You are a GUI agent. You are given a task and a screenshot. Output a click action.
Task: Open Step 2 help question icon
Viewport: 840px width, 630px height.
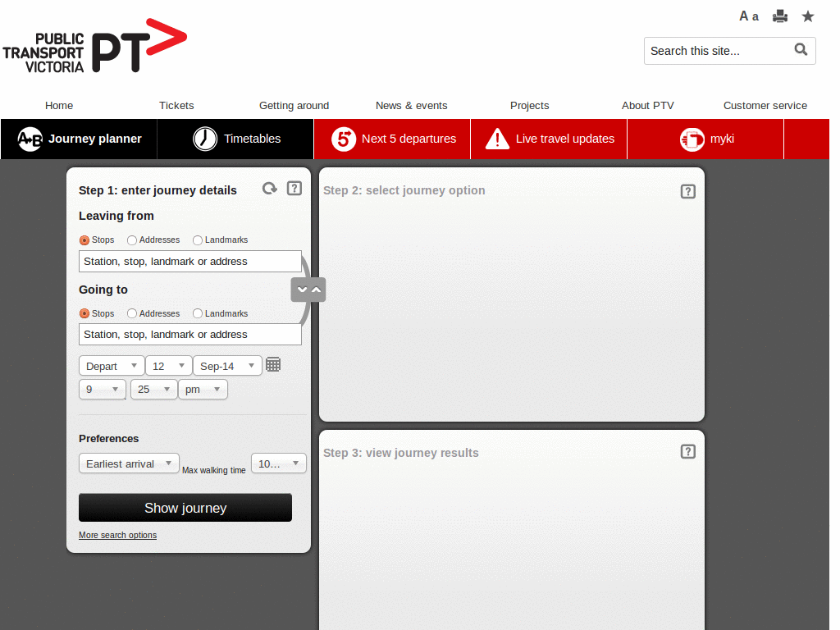tap(688, 191)
